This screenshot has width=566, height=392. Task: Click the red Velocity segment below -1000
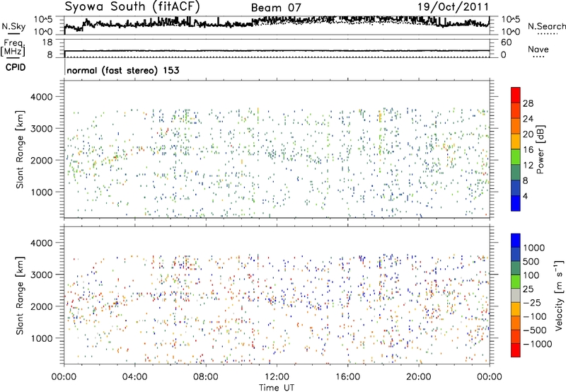point(516,350)
